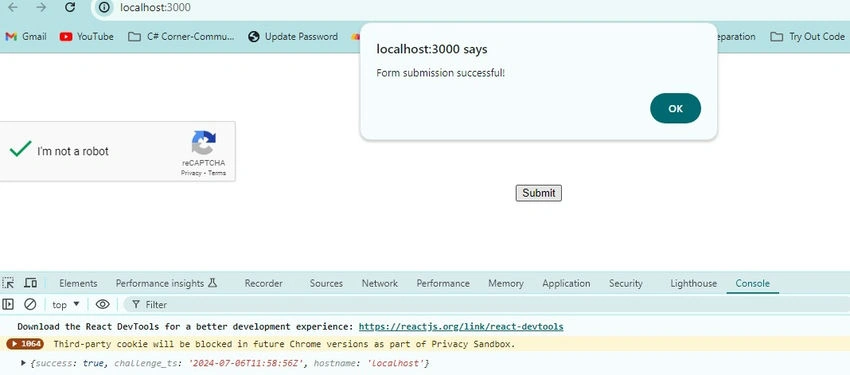Click the challenge_ts timestamp value
The height and width of the screenshot is (375, 850).
(x=247, y=363)
